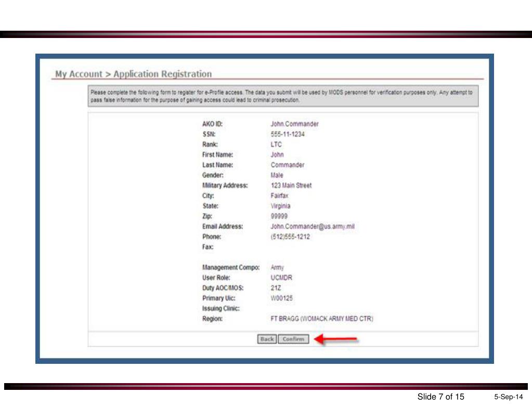Click the Confirm button

click(293, 339)
